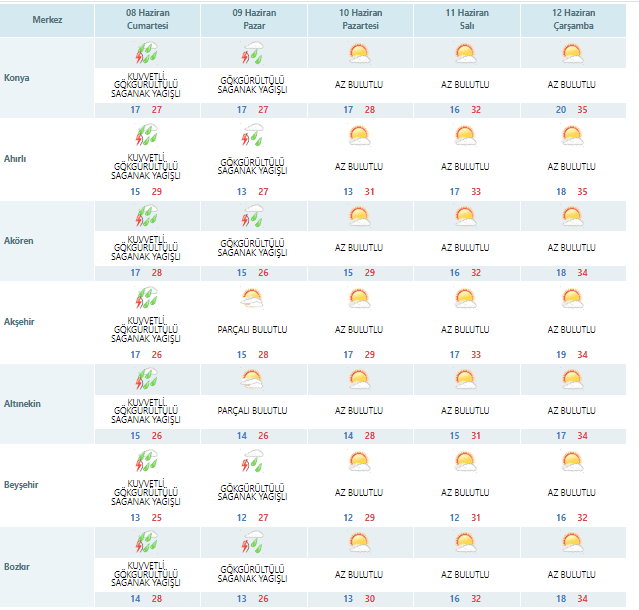Click Altınekin partly cloudy icon for 09 Haziran
Screen dimensions: 639x610
252,378
